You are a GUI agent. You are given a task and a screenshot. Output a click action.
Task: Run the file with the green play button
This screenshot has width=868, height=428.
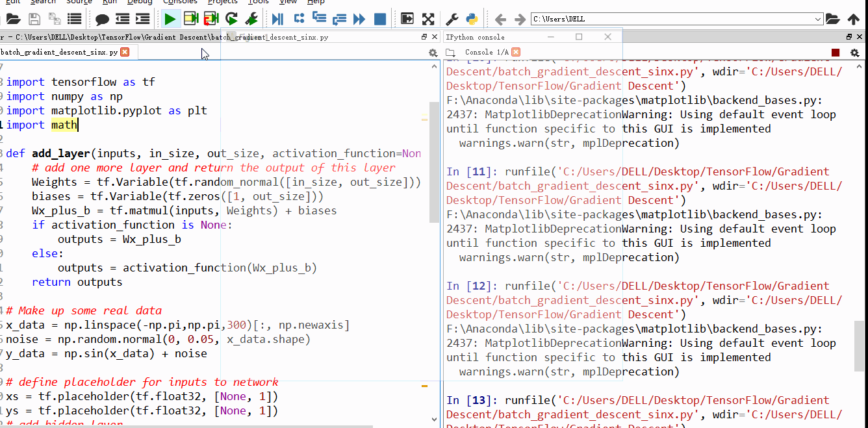[170, 19]
